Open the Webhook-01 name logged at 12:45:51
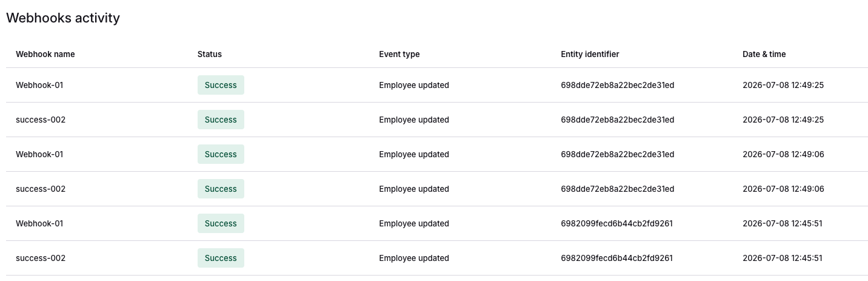 [39, 223]
